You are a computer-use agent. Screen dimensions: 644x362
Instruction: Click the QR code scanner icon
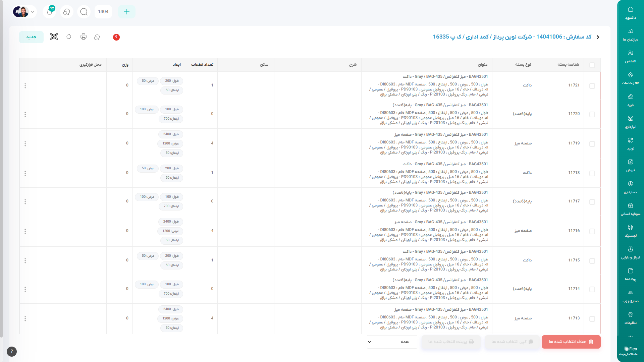coord(54,37)
